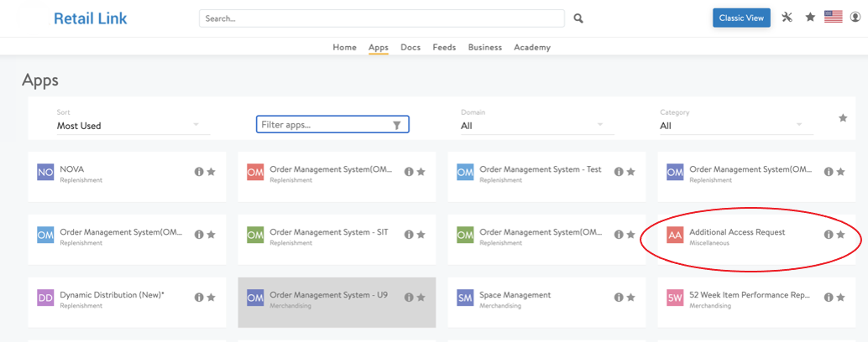This screenshot has width=868, height=342.
Task: Show info for blue-icon Order Management System(OM... card
Action: tap(199, 234)
